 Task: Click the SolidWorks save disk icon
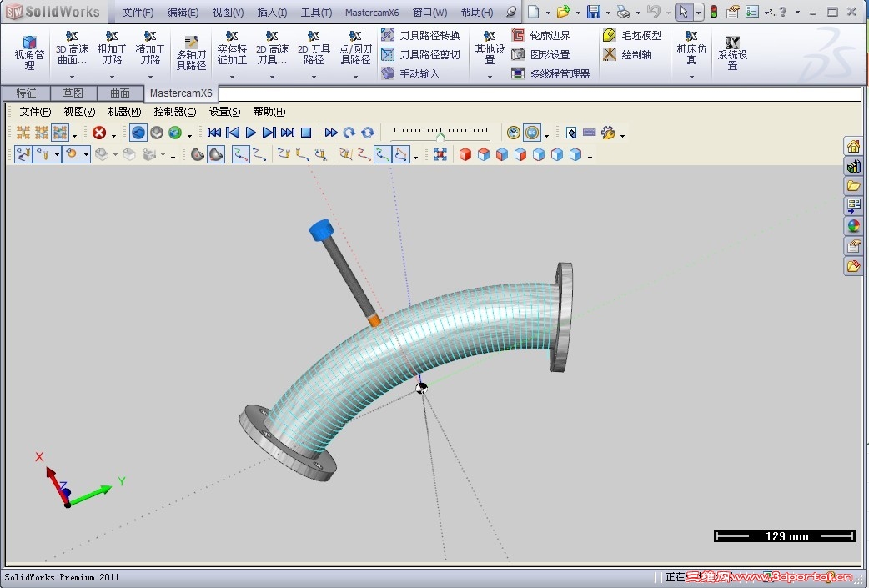click(x=594, y=12)
